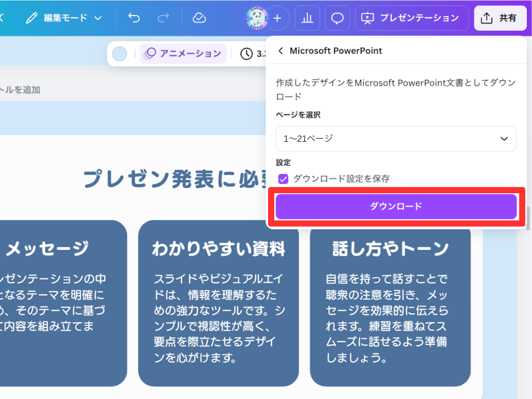
Task: Uncheck the ダウンロード設定を保存 checkbox
Action: (x=283, y=179)
